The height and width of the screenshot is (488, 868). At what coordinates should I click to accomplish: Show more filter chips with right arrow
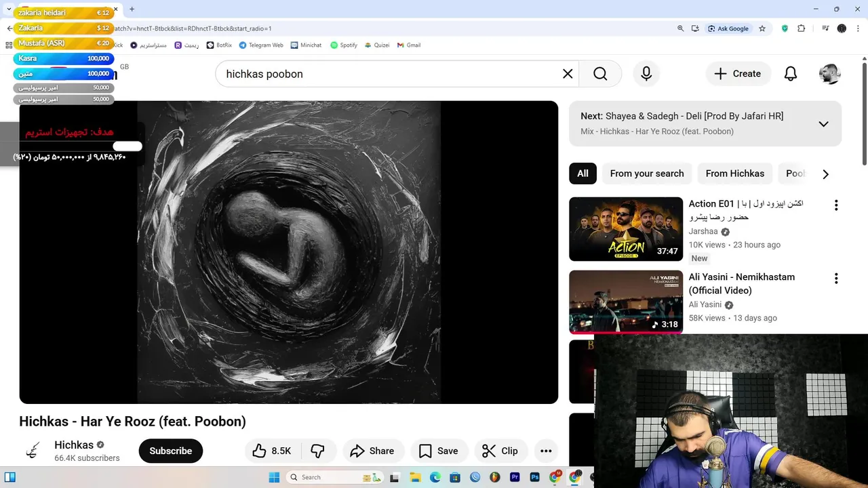(x=825, y=174)
